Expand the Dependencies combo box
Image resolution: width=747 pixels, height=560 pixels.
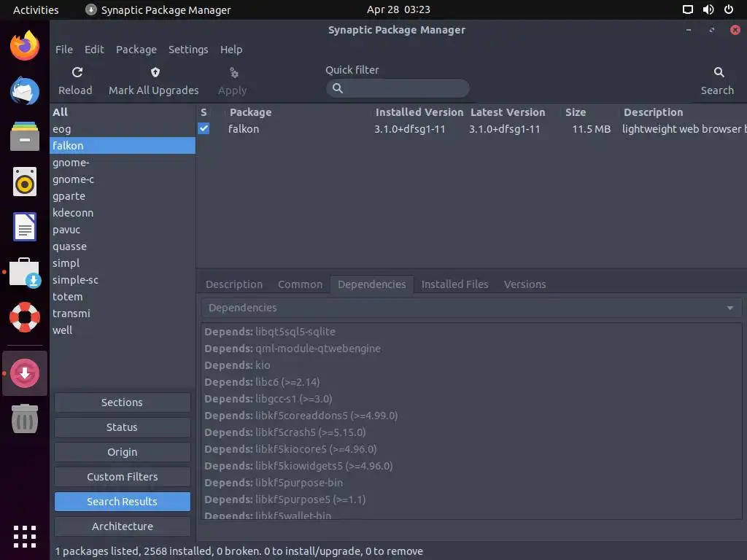tap(471, 308)
